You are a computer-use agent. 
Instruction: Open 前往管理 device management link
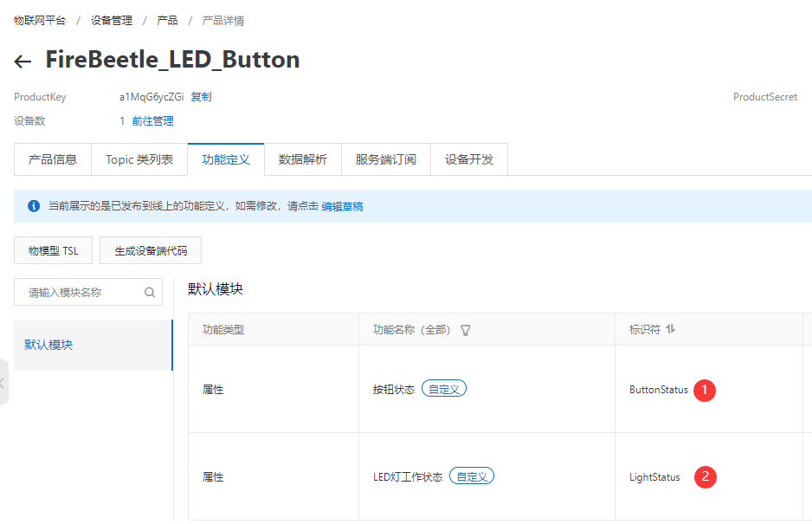(x=152, y=121)
